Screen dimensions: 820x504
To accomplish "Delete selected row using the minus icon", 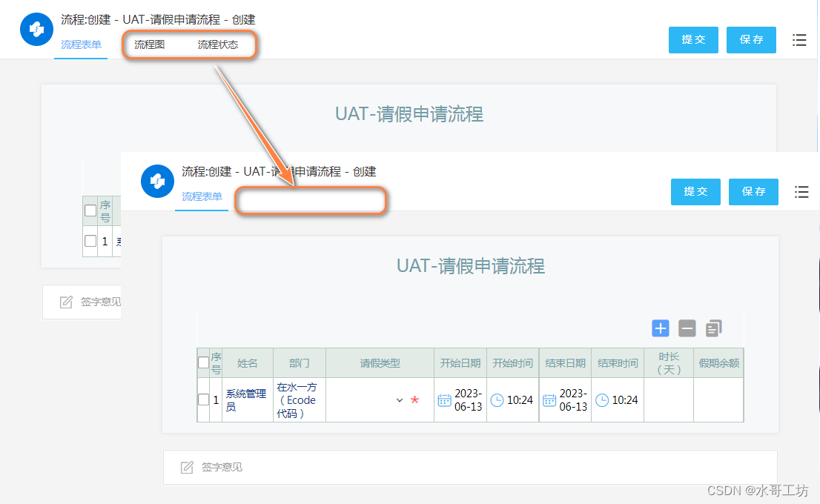I will 687,328.
